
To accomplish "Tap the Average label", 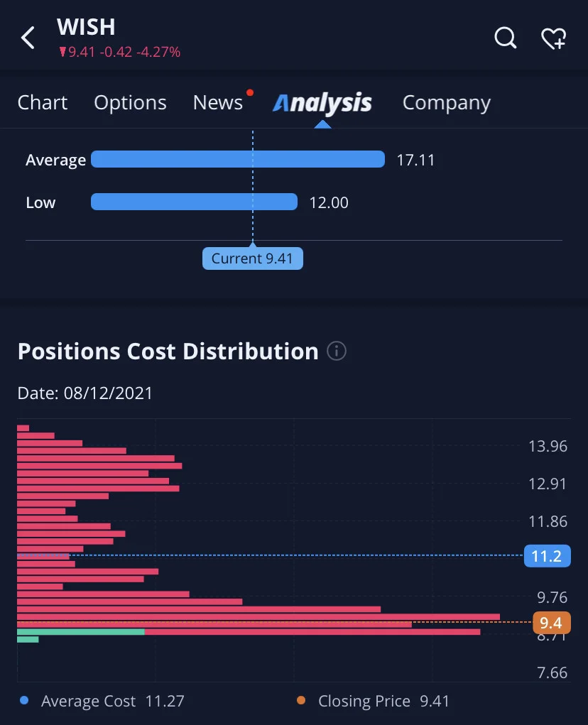I will pyautogui.click(x=56, y=160).
